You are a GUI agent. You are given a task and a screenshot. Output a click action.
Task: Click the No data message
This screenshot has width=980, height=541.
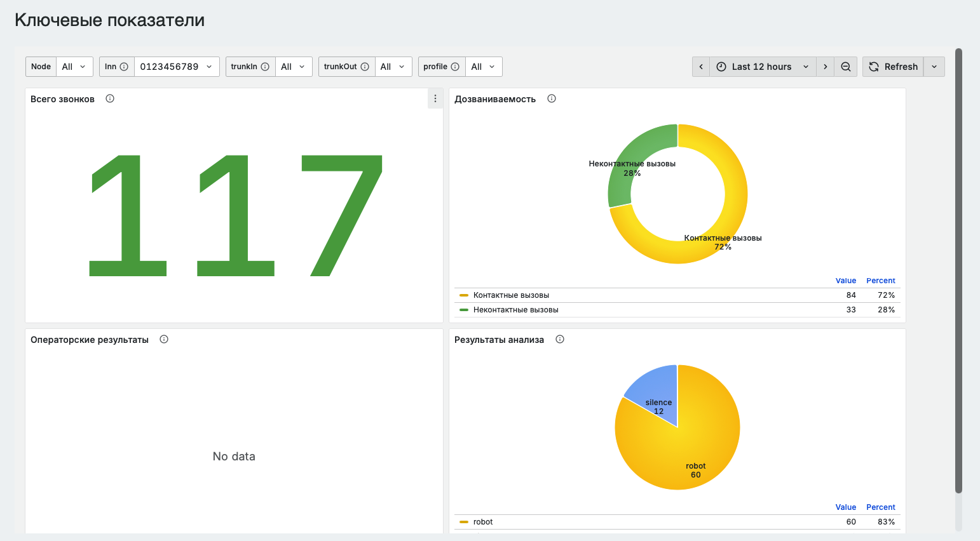click(x=234, y=457)
